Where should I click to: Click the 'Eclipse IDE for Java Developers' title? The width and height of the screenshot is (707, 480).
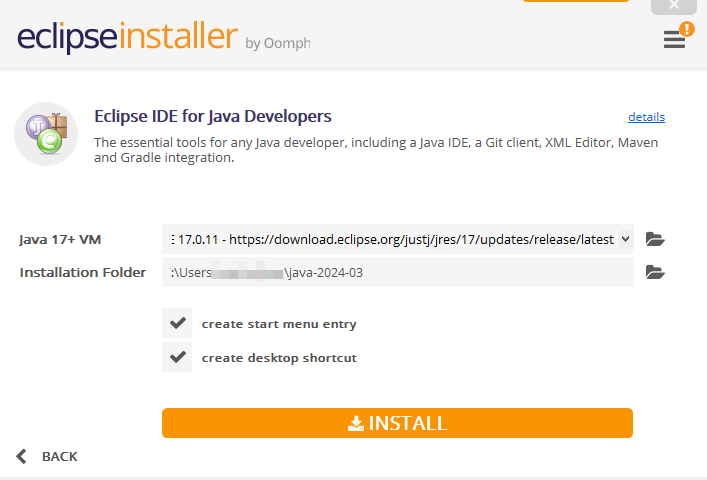click(213, 116)
